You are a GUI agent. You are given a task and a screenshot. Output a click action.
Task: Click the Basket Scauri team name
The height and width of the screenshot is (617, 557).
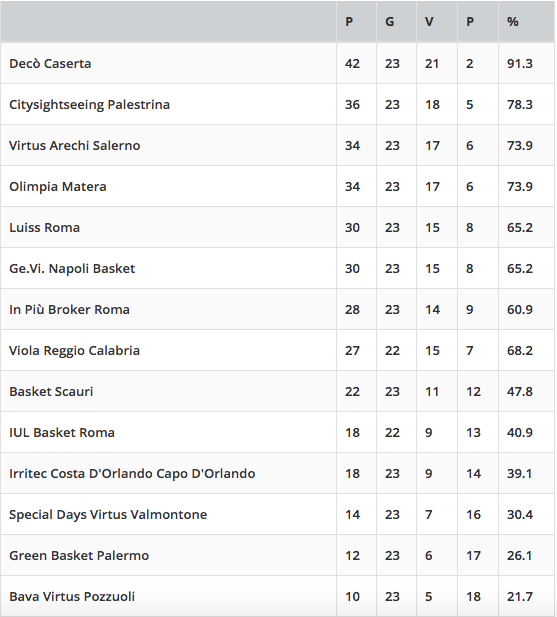pyautogui.click(x=51, y=392)
